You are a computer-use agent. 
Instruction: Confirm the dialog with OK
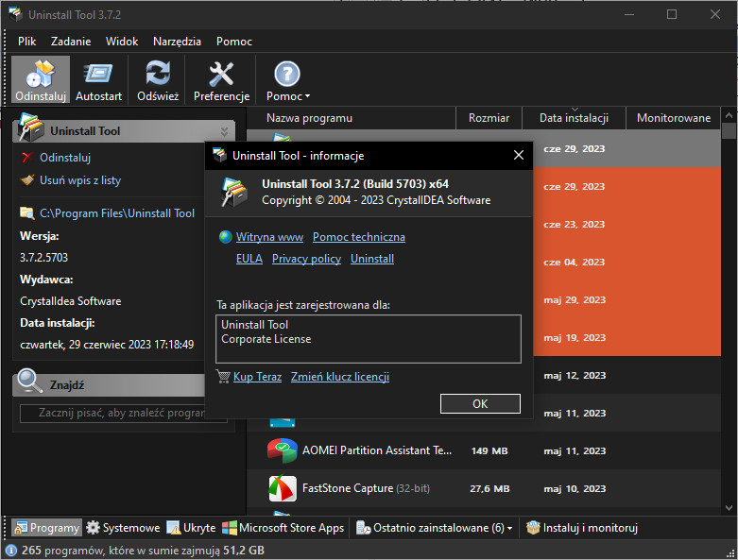(480, 404)
